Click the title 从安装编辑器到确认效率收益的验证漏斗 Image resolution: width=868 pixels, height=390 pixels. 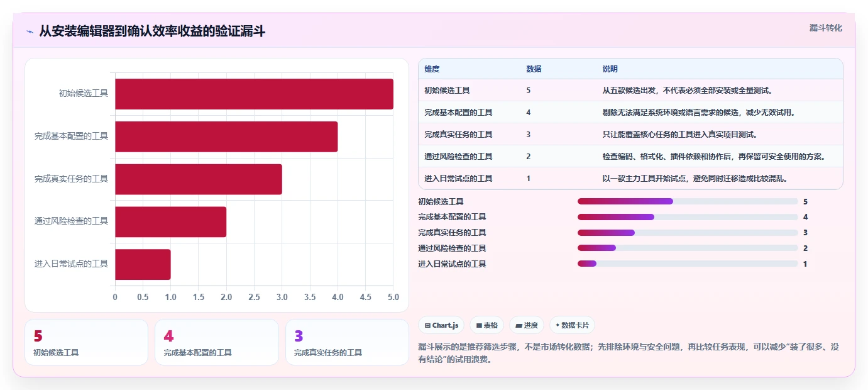[152, 31]
